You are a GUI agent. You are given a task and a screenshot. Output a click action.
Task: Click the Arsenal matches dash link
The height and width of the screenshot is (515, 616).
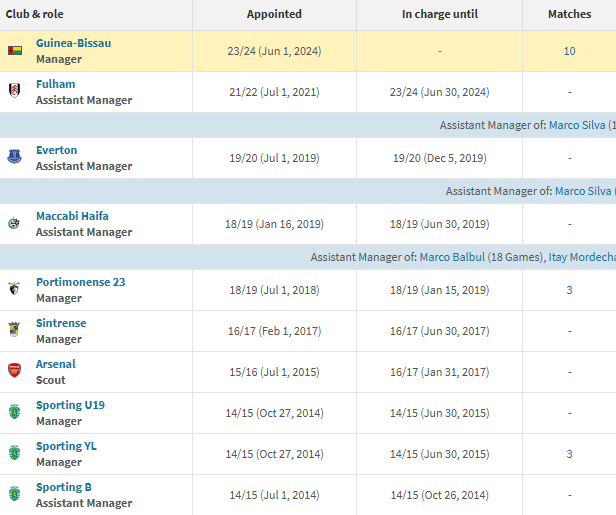click(x=569, y=372)
